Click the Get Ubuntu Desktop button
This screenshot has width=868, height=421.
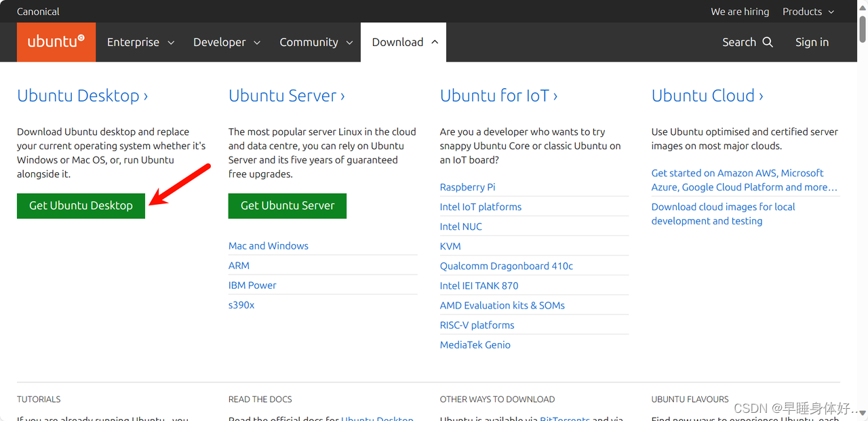(x=81, y=205)
